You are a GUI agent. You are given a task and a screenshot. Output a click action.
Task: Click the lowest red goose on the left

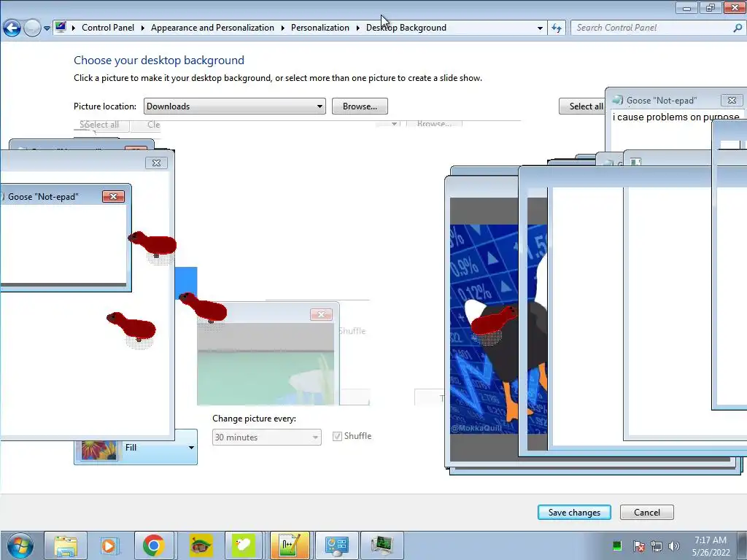click(131, 325)
